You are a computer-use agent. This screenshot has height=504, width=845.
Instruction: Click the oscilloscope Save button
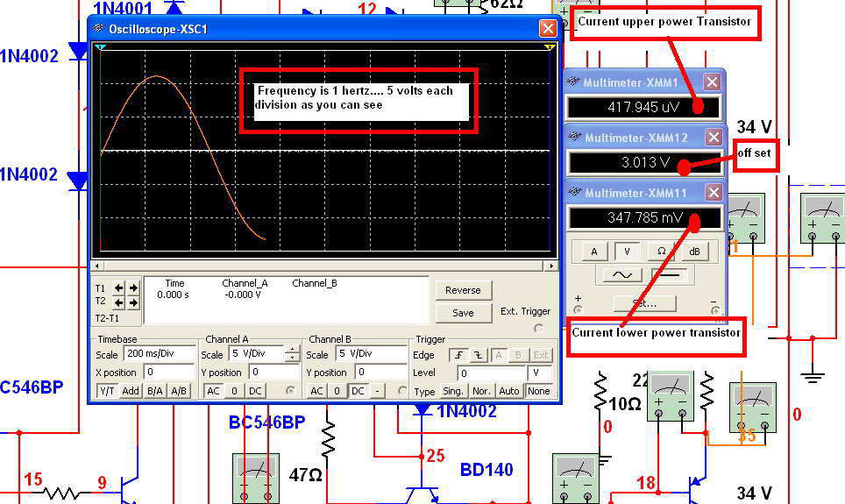tap(464, 313)
